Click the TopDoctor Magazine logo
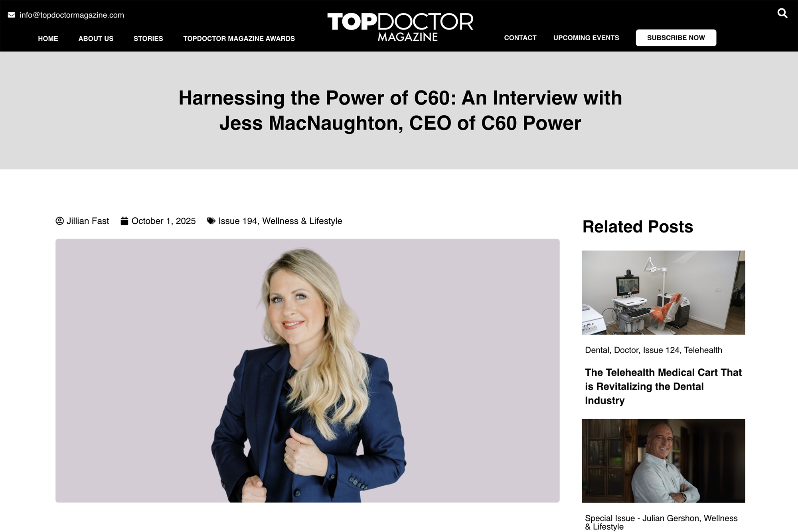This screenshot has height=532, width=798. pyautogui.click(x=400, y=26)
